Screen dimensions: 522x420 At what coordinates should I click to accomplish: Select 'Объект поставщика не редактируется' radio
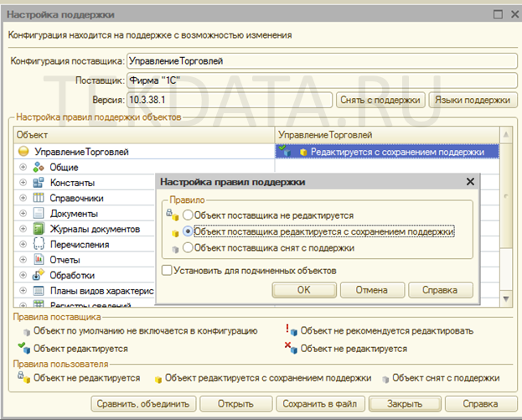(188, 215)
